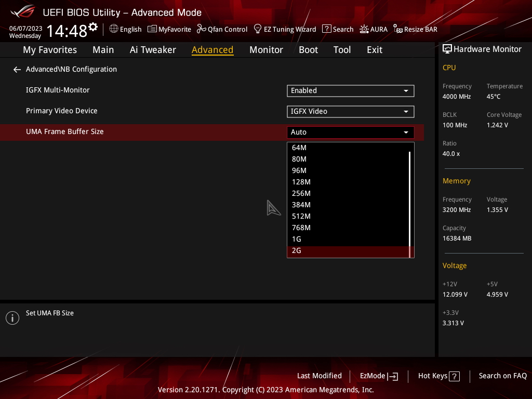This screenshot has height=399, width=532.
Task: Click Advanced\NB Configuration breadcrumb
Action: [71, 69]
